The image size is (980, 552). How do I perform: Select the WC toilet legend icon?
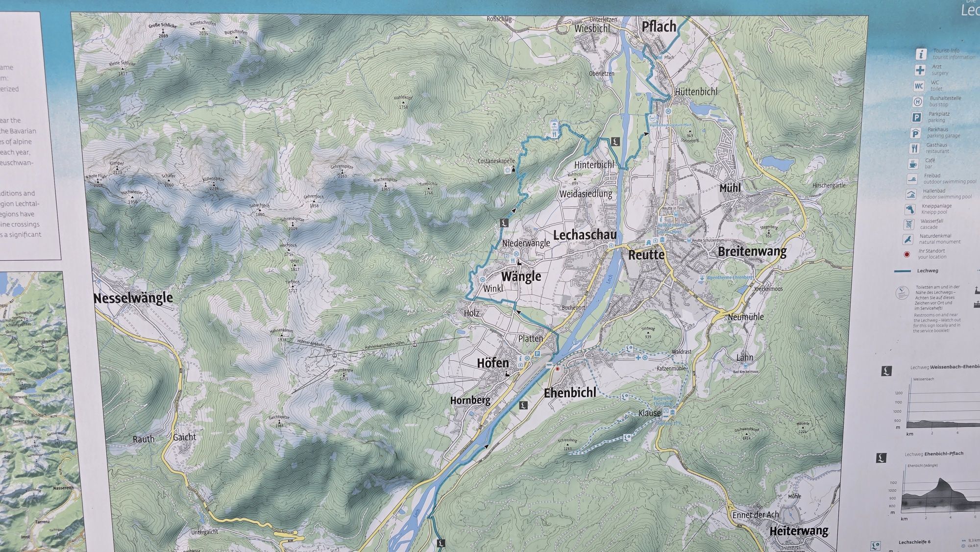[919, 86]
